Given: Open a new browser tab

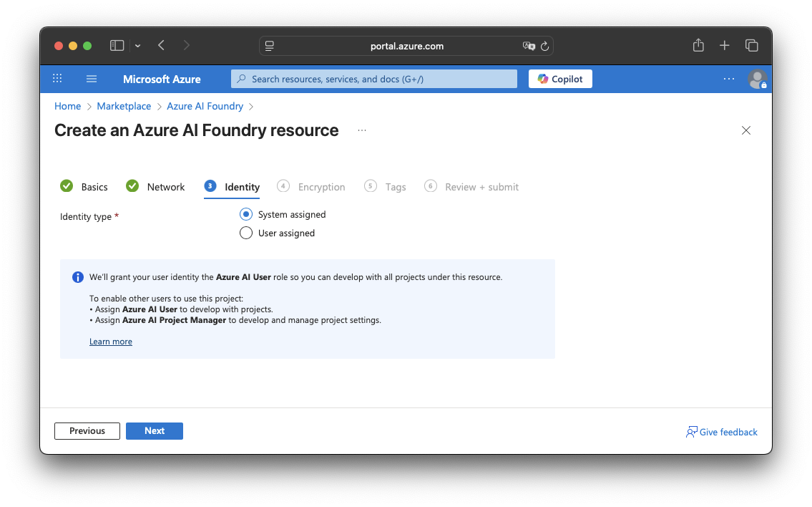Looking at the screenshot, I should [725, 46].
